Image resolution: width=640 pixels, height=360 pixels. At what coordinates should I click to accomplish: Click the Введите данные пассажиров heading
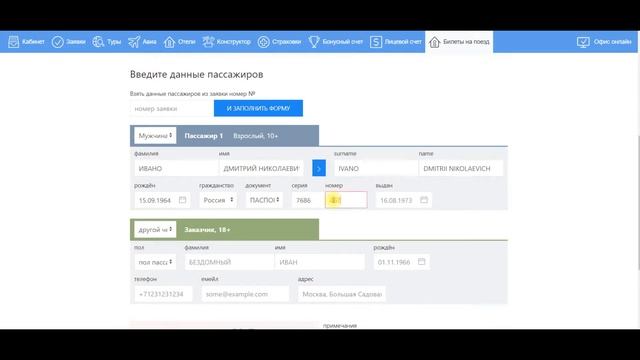196,74
